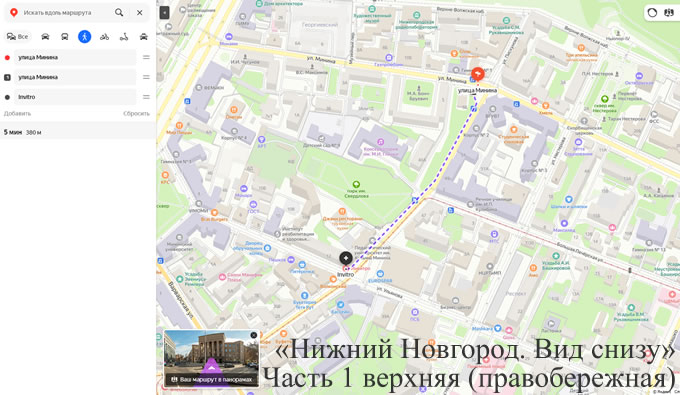Screen dimensions: 680x395
Task: Select the taxi route mode icon
Action: click(144, 37)
